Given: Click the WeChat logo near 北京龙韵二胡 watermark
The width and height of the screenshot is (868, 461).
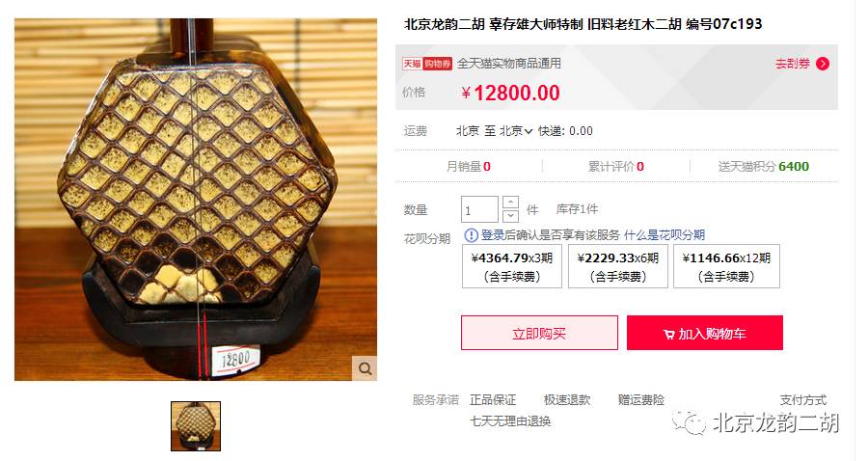Looking at the screenshot, I should click(690, 422).
